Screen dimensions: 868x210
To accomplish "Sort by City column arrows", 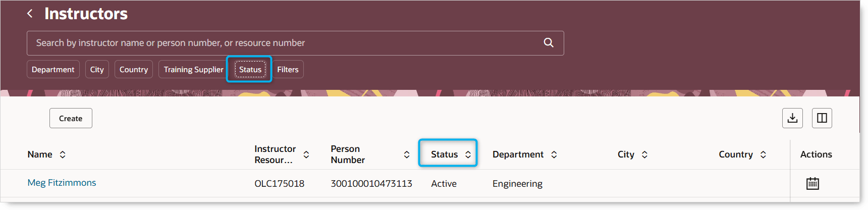I will (x=644, y=154).
